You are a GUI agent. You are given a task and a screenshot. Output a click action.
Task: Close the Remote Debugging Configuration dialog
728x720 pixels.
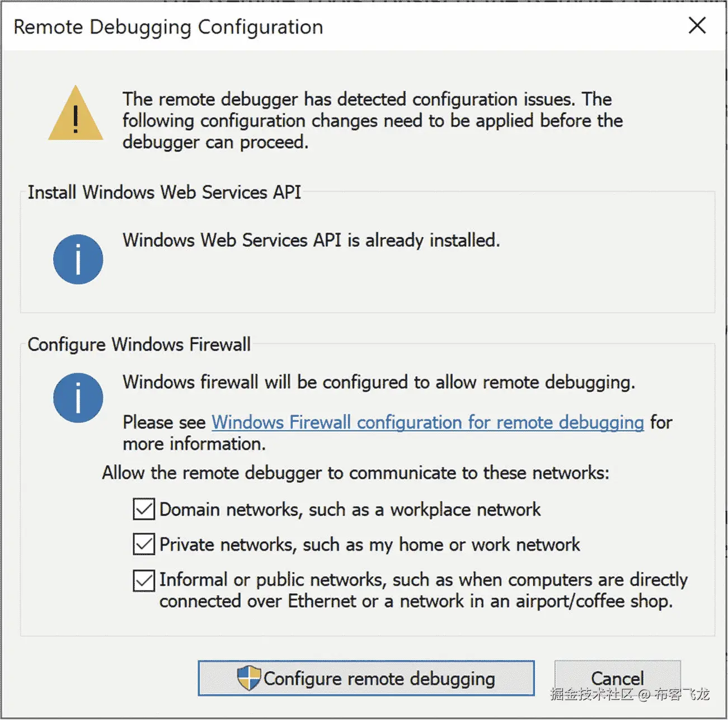697,26
